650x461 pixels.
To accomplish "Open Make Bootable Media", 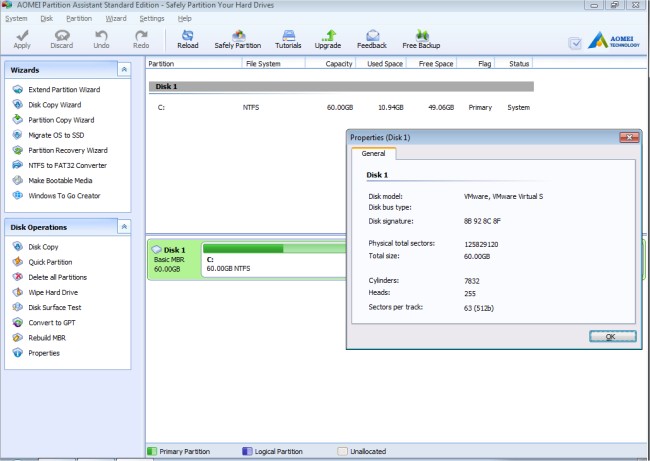I will pos(60,180).
